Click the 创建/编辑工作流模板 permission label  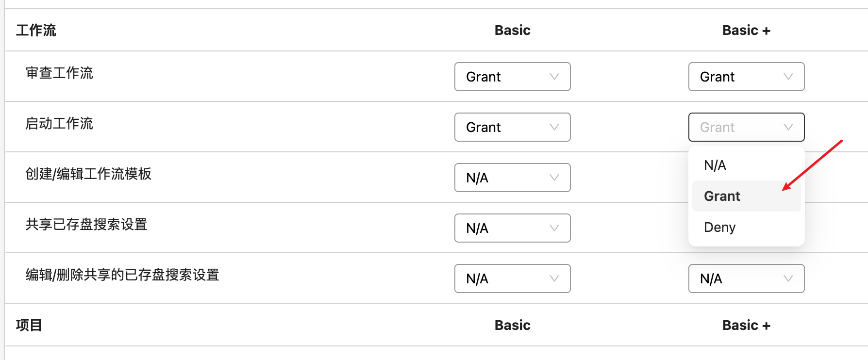(x=88, y=174)
